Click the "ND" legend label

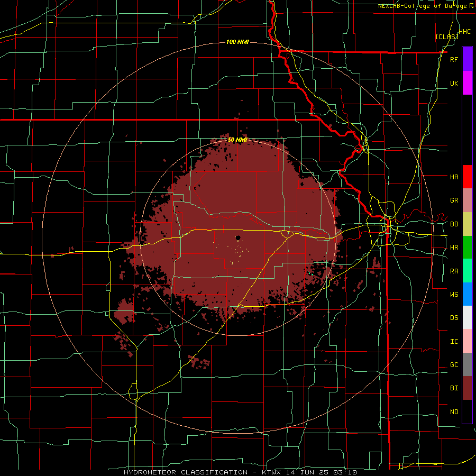click(x=454, y=412)
